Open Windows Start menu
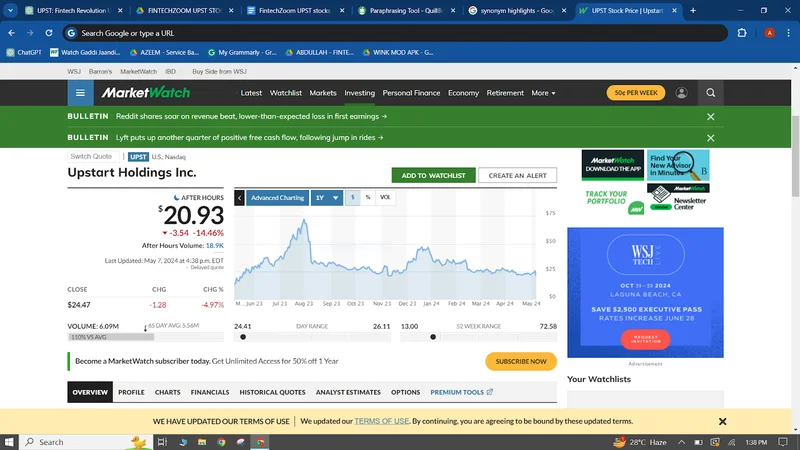 point(9,442)
